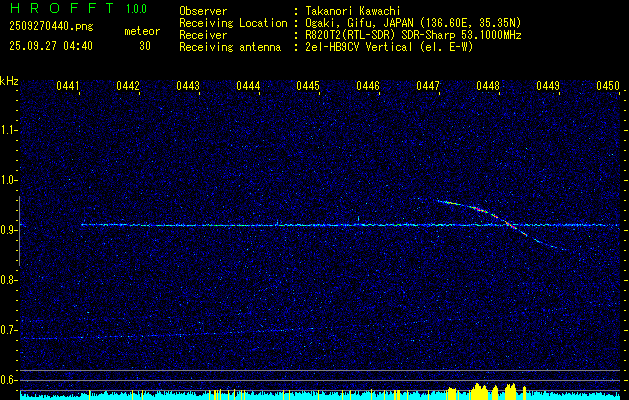Click the 1.0 frequency axis label

(9, 180)
